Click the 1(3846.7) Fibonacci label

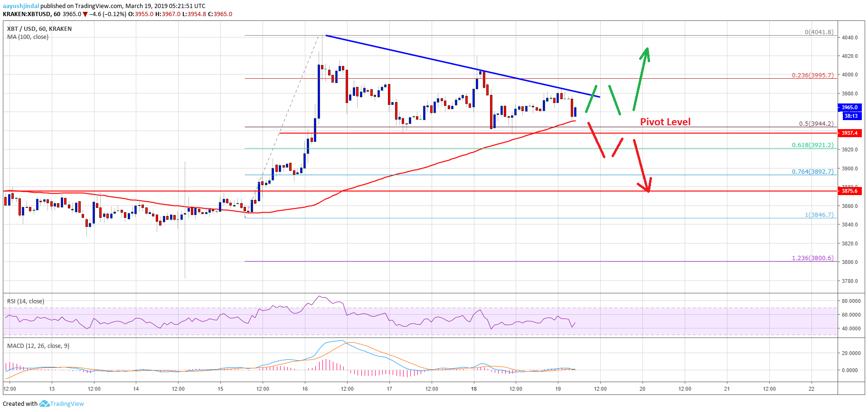819,215
